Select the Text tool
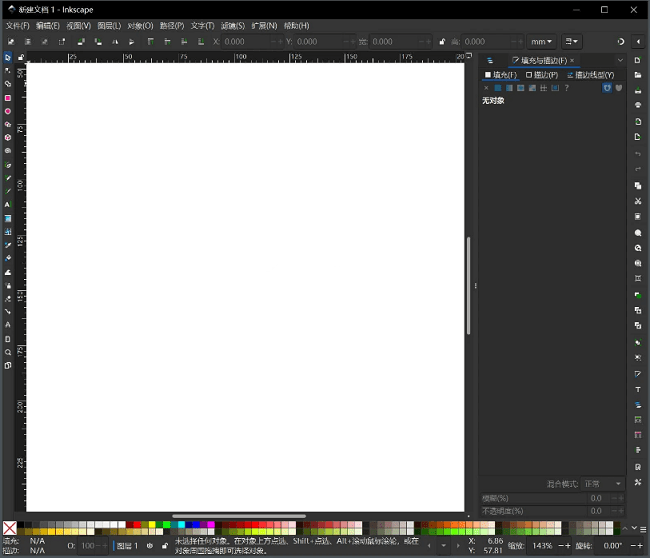This screenshot has height=558, width=650. (8, 204)
